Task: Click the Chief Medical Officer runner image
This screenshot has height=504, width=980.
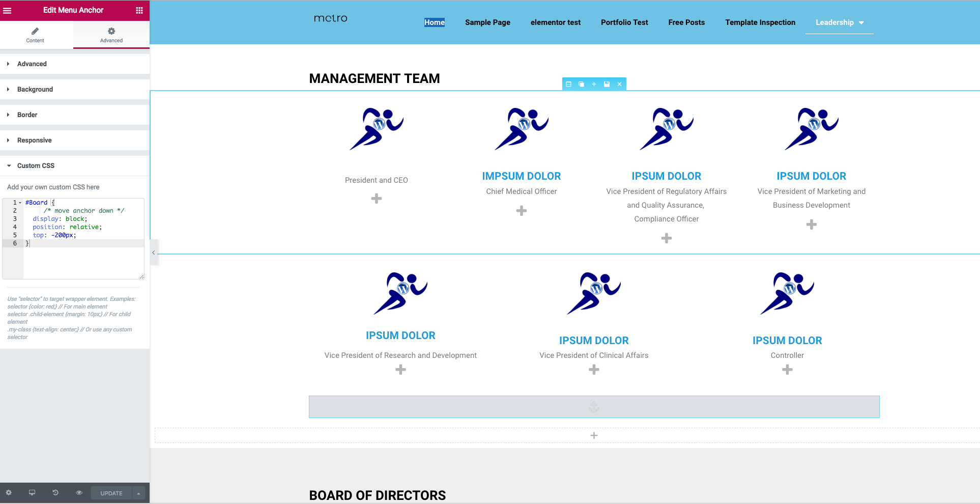Action: [522, 129]
